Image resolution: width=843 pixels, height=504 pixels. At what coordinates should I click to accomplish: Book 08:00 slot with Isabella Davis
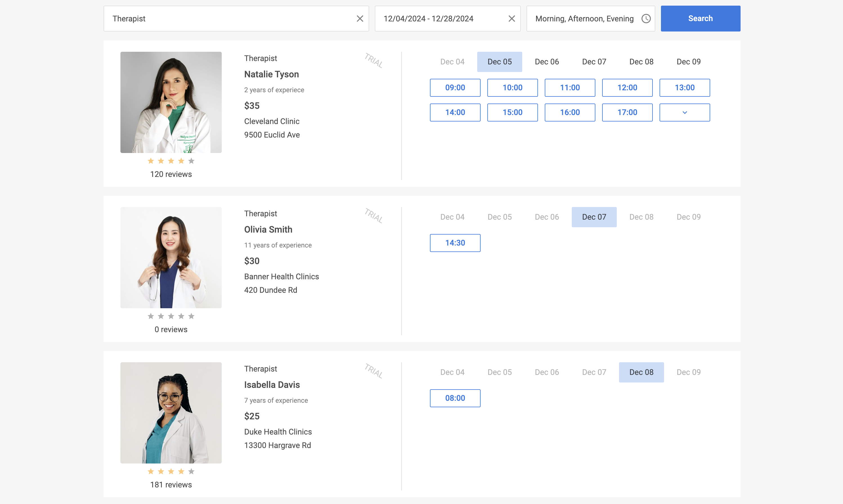pos(455,398)
